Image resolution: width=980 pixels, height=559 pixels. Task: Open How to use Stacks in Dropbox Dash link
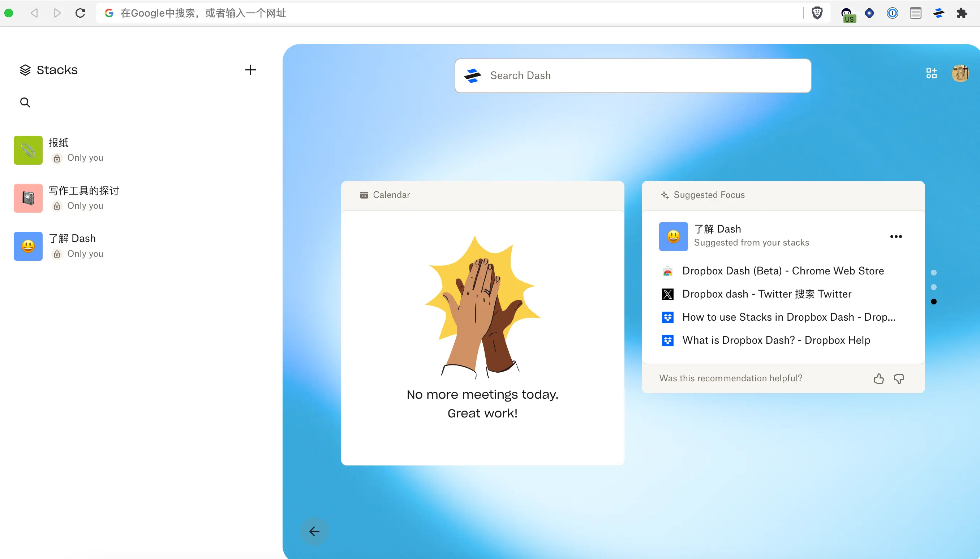click(789, 317)
